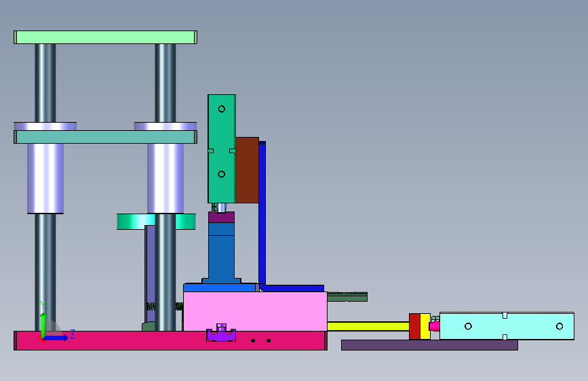Select the right lavender bushing sleeve
This screenshot has width=588, height=381.
tap(165, 178)
